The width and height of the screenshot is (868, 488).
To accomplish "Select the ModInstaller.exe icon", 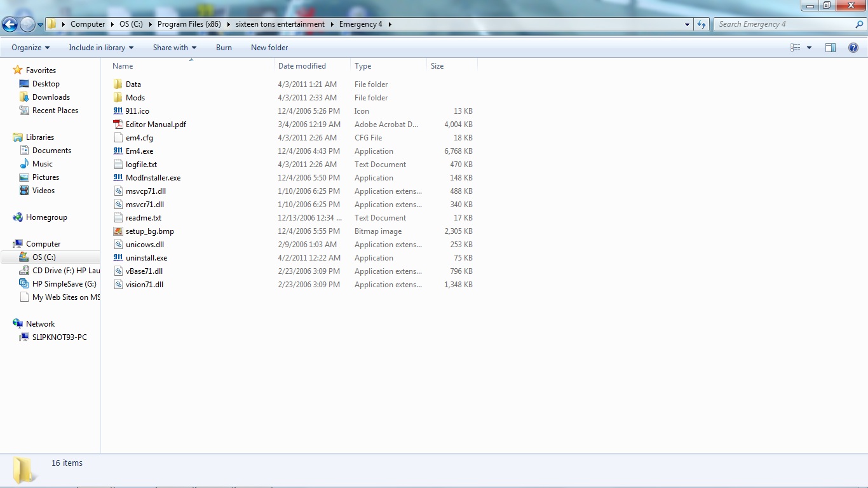I will (118, 178).
